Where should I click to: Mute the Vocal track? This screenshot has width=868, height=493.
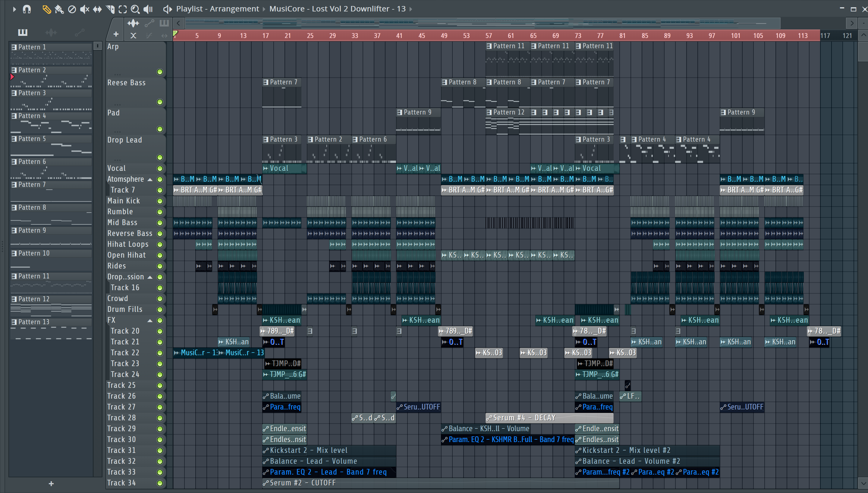pos(160,169)
